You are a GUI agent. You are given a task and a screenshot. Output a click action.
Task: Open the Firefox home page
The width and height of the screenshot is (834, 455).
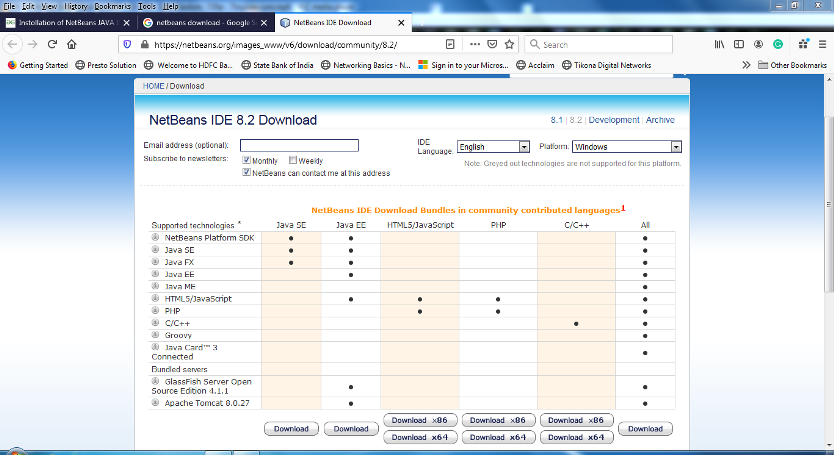click(72, 44)
